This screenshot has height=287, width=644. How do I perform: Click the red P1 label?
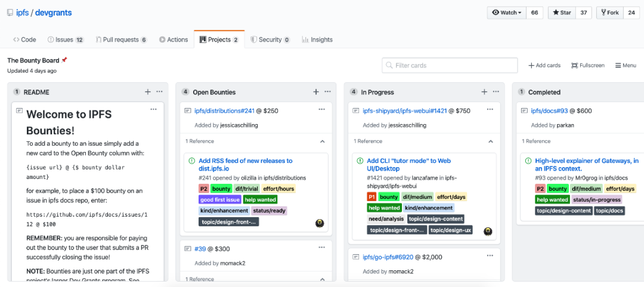(371, 197)
